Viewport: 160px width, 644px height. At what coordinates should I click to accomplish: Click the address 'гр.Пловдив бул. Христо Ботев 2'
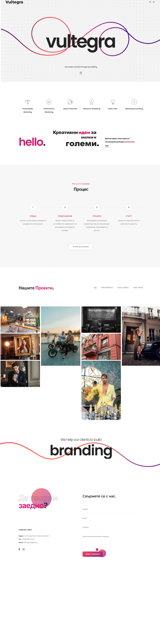pos(37,536)
